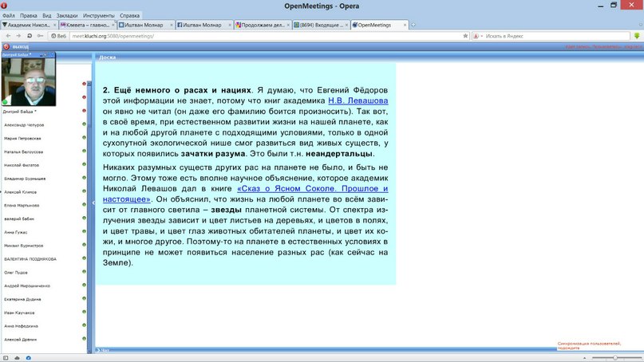Click the Доска whiteboard panel title
This screenshot has width=644, height=362.
coord(107,57)
